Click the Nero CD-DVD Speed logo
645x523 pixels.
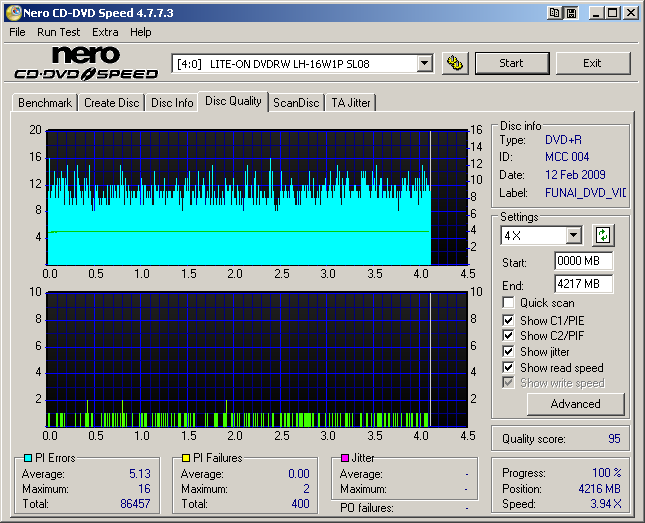point(86,63)
